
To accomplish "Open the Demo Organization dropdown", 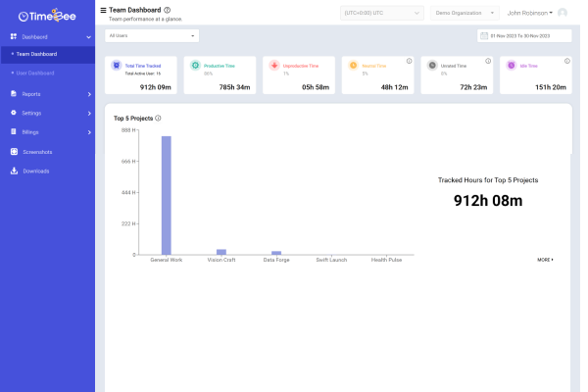I will (465, 13).
